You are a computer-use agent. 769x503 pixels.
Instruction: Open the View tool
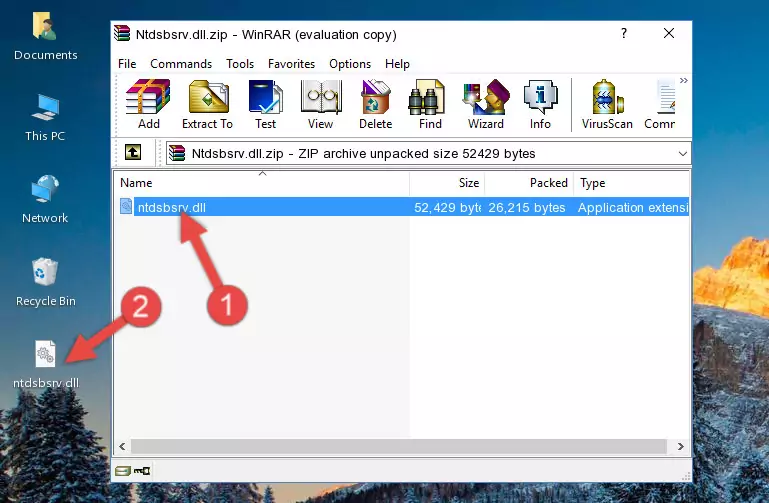(x=321, y=104)
